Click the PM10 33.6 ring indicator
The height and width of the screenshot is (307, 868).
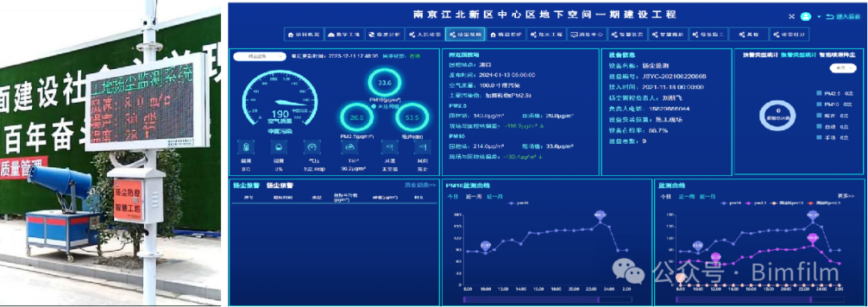[x=385, y=83]
